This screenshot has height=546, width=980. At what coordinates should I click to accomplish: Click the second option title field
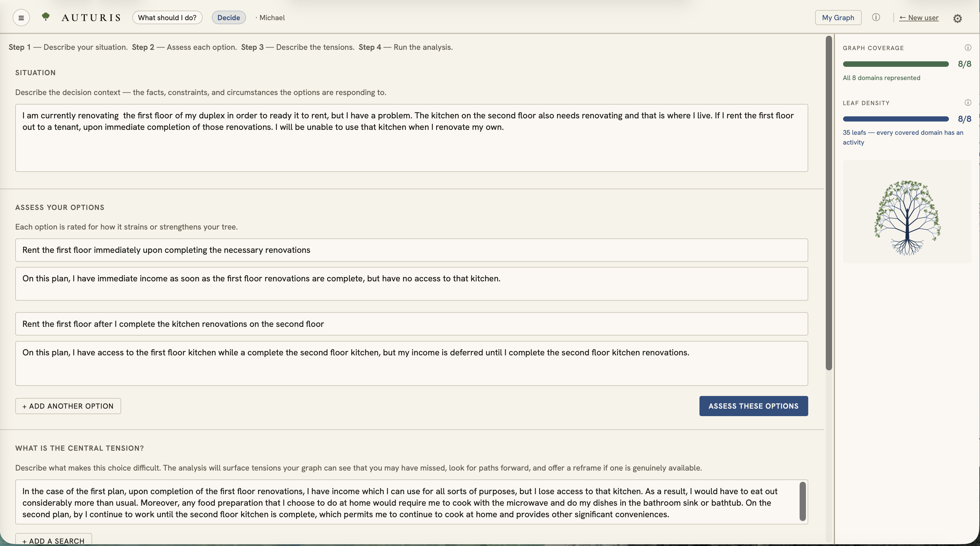point(411,324)
